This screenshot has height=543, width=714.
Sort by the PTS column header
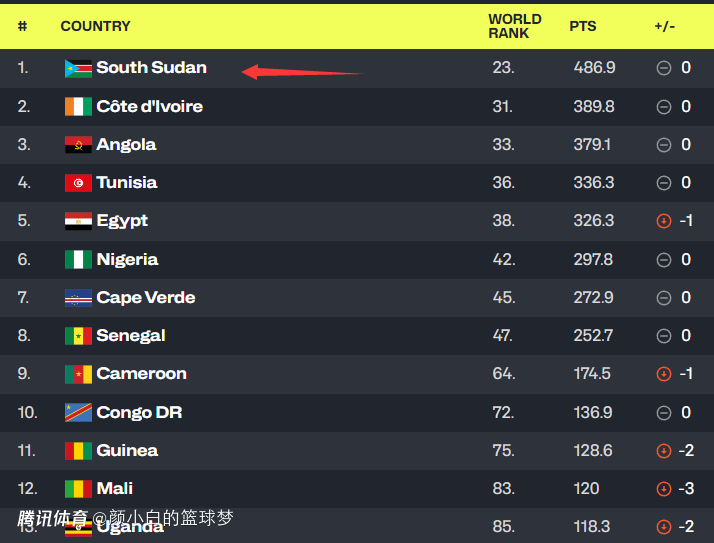[x=583, y=26]
